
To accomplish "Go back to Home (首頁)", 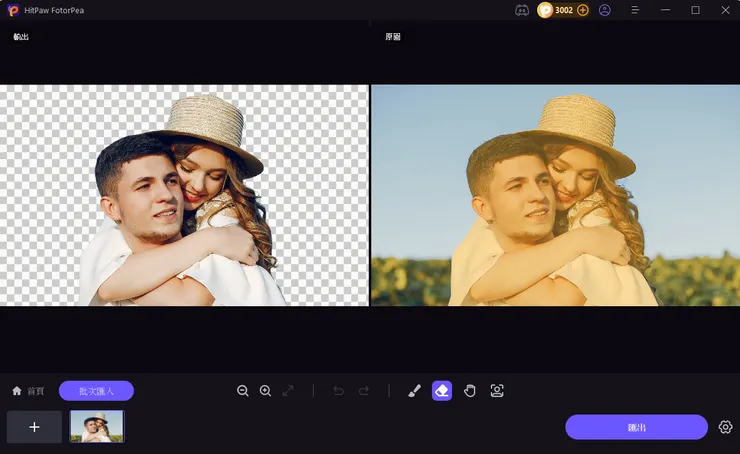I will coord(28,391).
